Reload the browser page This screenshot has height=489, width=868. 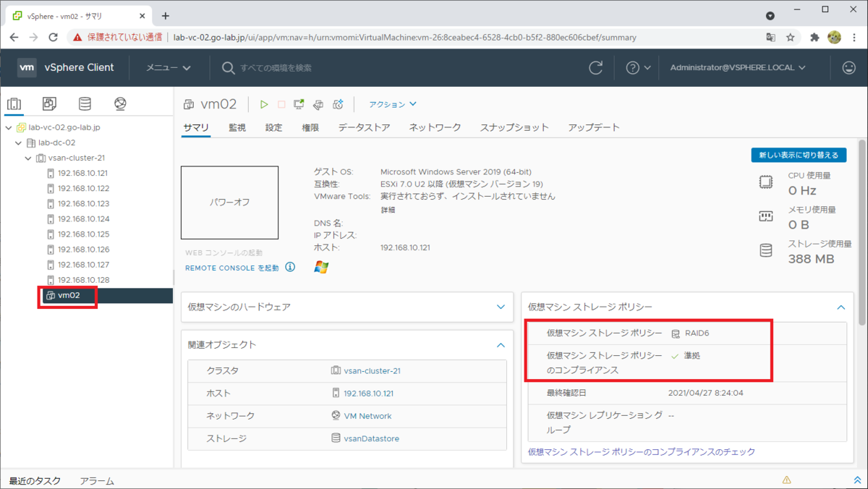pos(53,37)
